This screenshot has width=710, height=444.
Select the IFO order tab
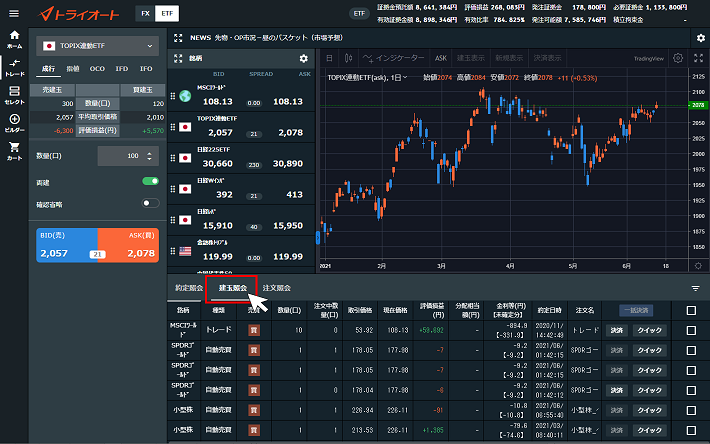click(x=146, y=69)
